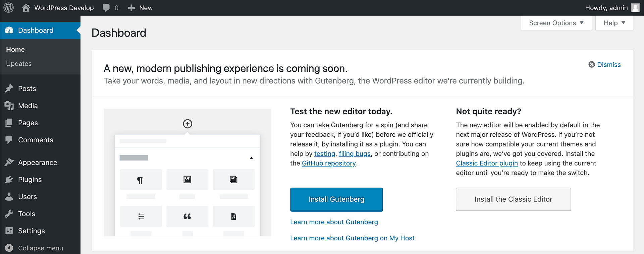
Task: Open the Classic Editor plugin link
Action: point(487,163)
